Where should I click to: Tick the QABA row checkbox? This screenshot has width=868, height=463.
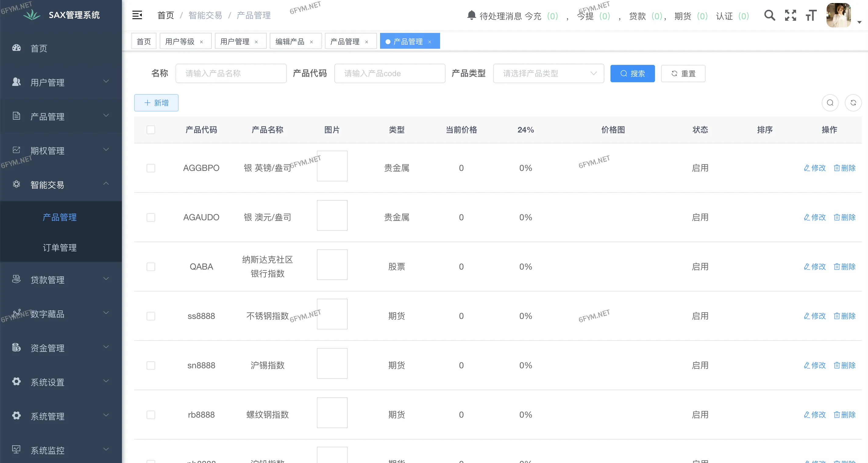(x=151, y=267)
